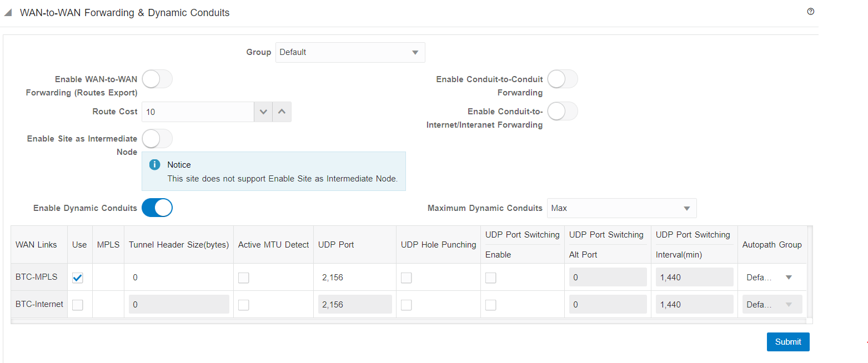Image resolution: width=868 pixels, height=363 pixels.
Task: Disable the Dynamic Conduits switch
Action: 157,208
